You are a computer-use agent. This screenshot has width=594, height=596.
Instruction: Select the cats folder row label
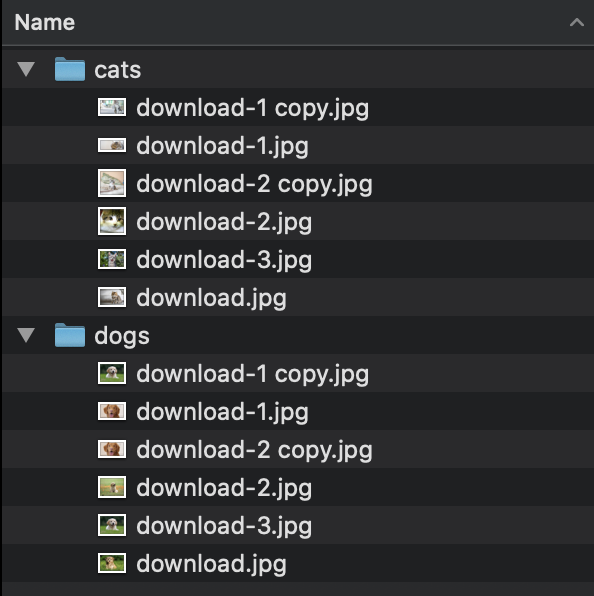[x=117, y=70]
